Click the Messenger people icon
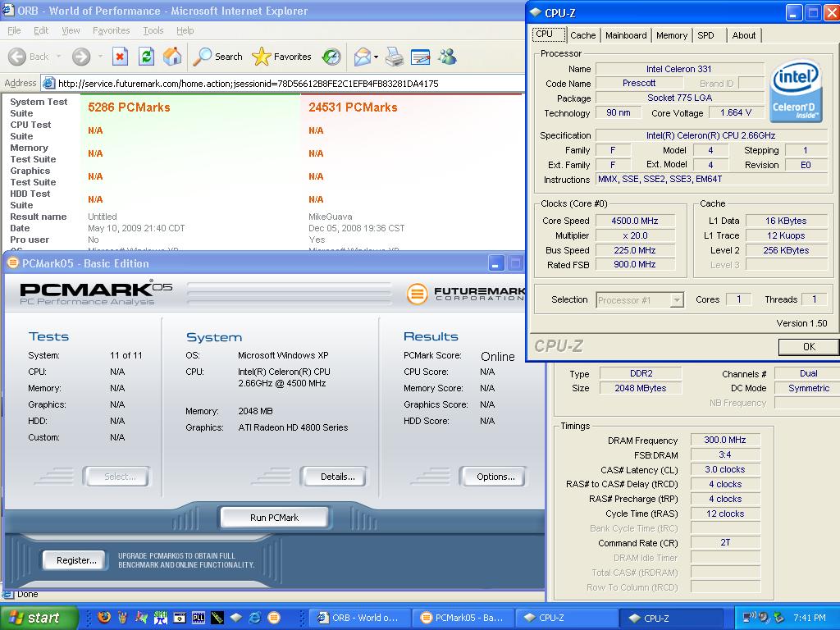 (x=447, y=57)
